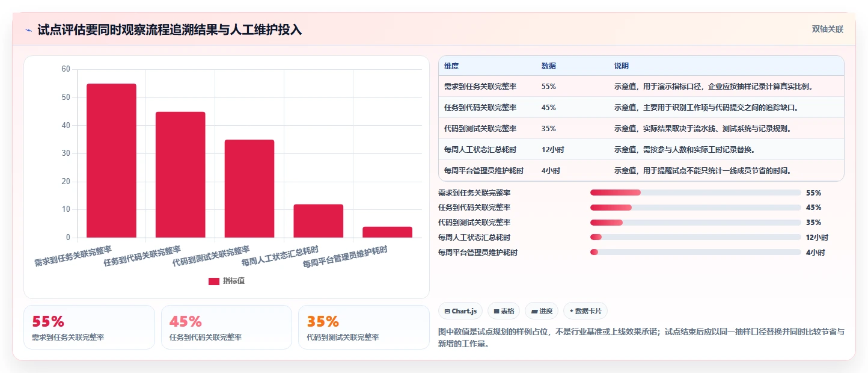Click the 数据 column header
The image size is (868, 373).
coord(549,66)
